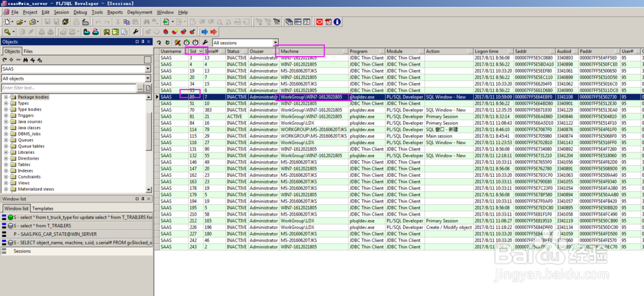Viewport: 644px width, 296px height.
Task: Open the Session menu
Action: click(61, 12)
